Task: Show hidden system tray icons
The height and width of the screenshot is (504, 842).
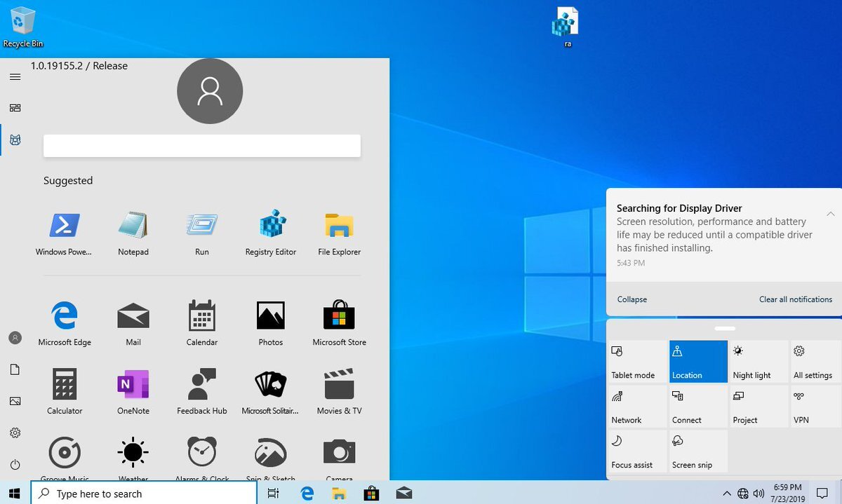Action: (x=726, y=493)
